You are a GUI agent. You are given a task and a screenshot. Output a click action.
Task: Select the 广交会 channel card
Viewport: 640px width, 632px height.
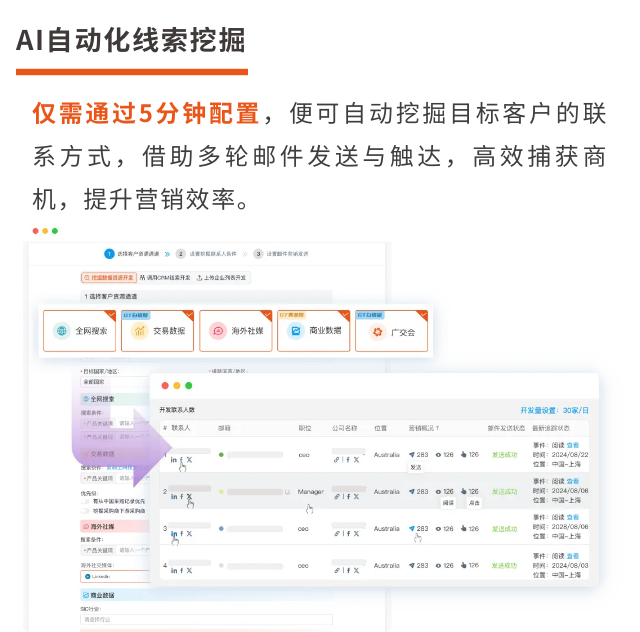(x=391, y=331)
